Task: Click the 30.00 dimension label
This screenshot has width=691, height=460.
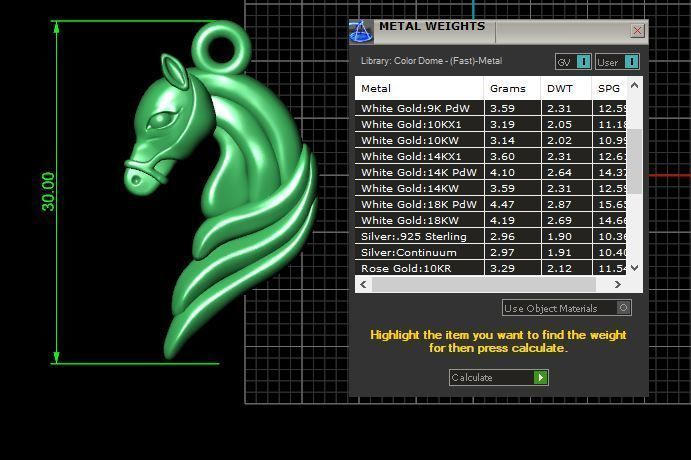Action: pos(48,192)
